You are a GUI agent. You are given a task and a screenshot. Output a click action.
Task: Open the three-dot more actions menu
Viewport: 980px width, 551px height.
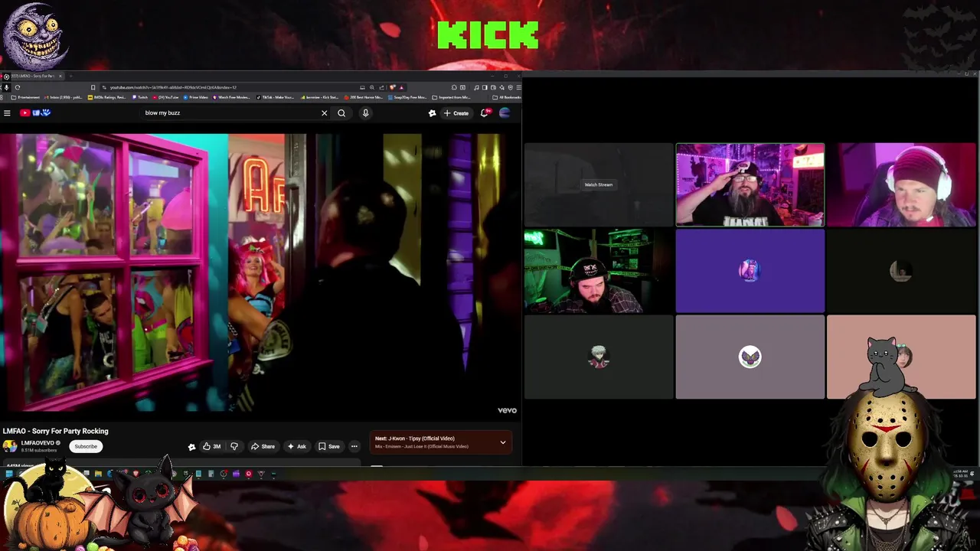(x=354, y=446)
